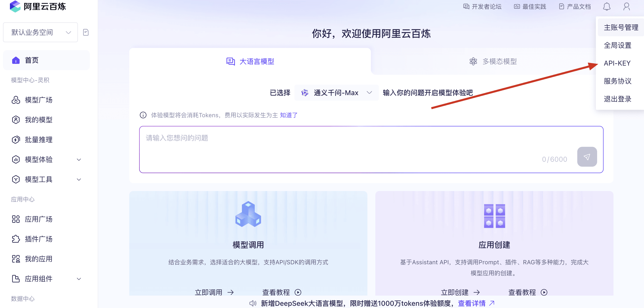Click 查看教程 under 模型调用
Image resolution: width=644 pixels, height=308 pixels.
(282, 292)
